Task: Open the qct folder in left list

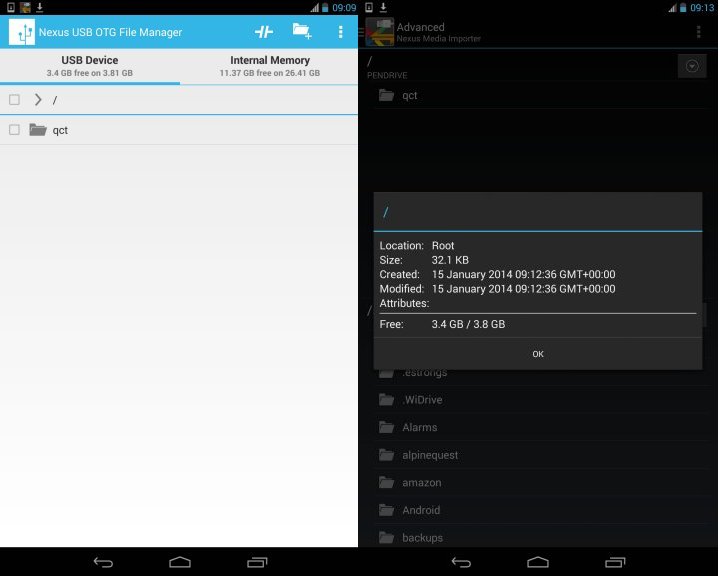Action: tap(60, 130)
